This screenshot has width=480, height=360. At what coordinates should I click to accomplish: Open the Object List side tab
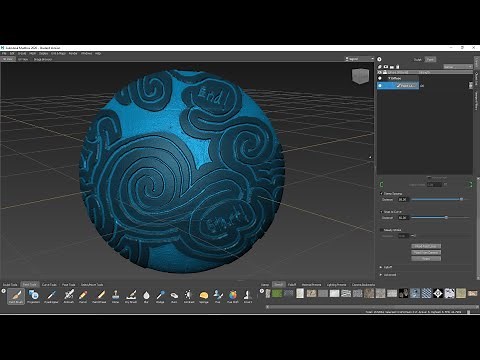pyautogui.click(x=476, y=79)
